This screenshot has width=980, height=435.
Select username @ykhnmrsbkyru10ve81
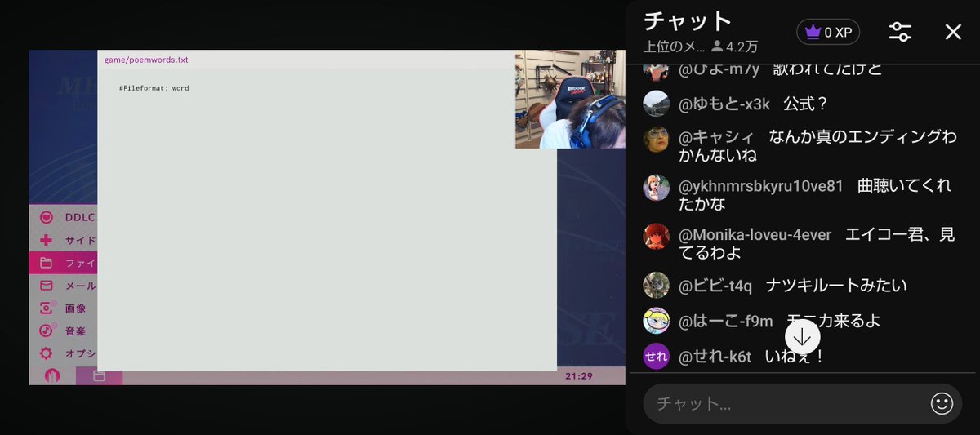coord(761,185)
